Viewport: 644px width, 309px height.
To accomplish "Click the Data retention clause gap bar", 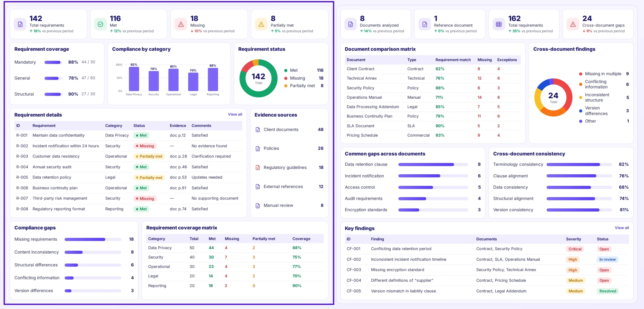I will 433,165.
